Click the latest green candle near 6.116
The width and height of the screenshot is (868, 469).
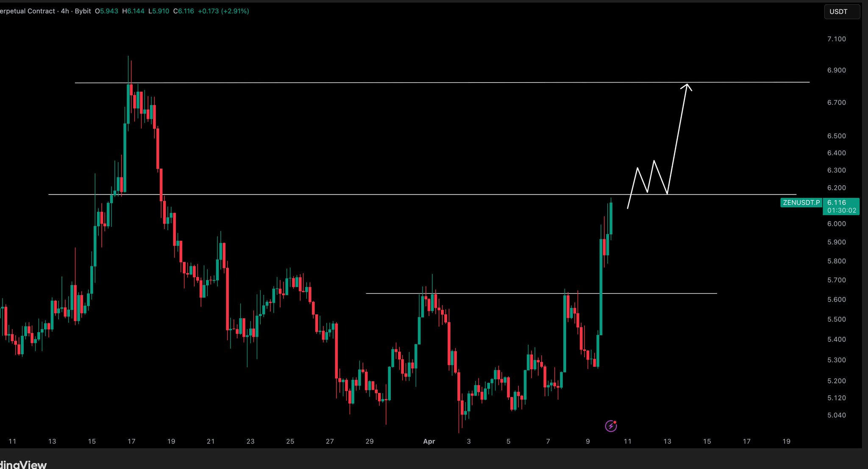pyautogui.click(x=611, y=218)
